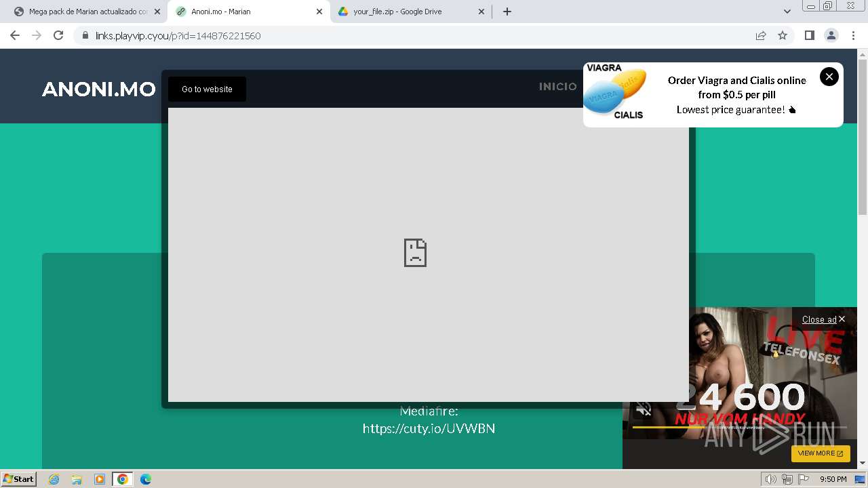Click the 9:50 PM clock

coord(833,479)
